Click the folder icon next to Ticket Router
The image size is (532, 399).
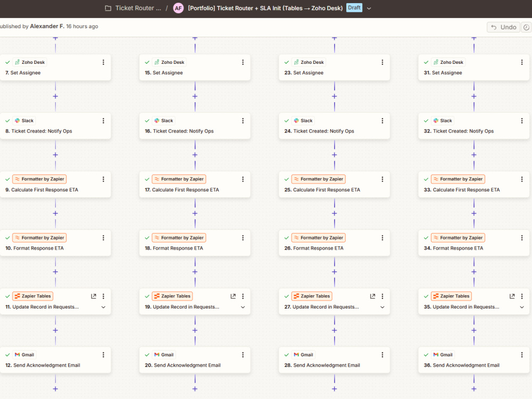tap(108, 8)
